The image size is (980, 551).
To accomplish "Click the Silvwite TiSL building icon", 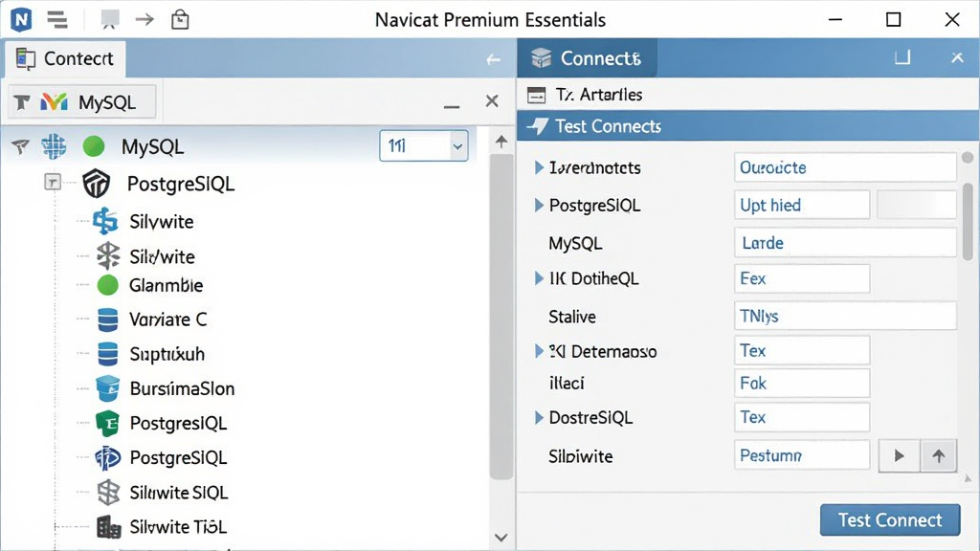I will point(109,527).
